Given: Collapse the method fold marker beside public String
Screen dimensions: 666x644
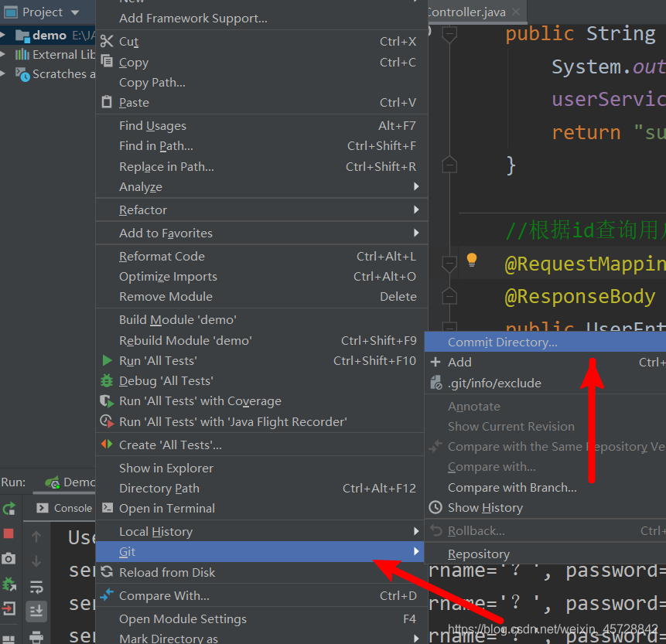Looking at the screenshot, I should click(x=449, y=35).
